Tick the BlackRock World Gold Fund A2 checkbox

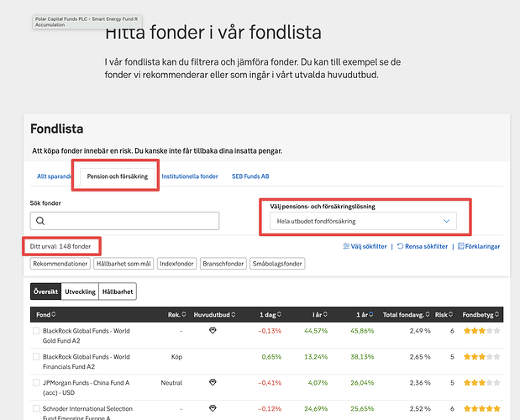coord(36,332)
